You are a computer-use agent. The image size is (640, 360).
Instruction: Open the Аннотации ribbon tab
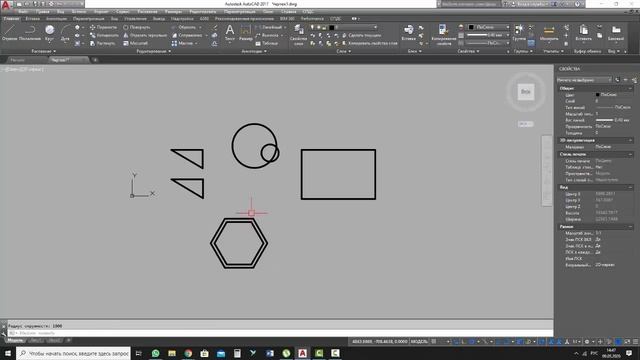[x=56, y=19]
